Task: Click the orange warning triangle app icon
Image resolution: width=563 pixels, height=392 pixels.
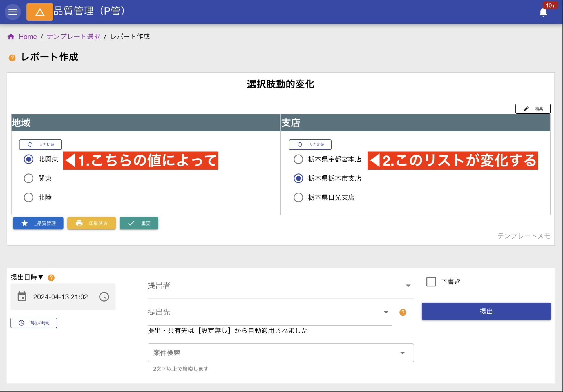Action: 39,12
